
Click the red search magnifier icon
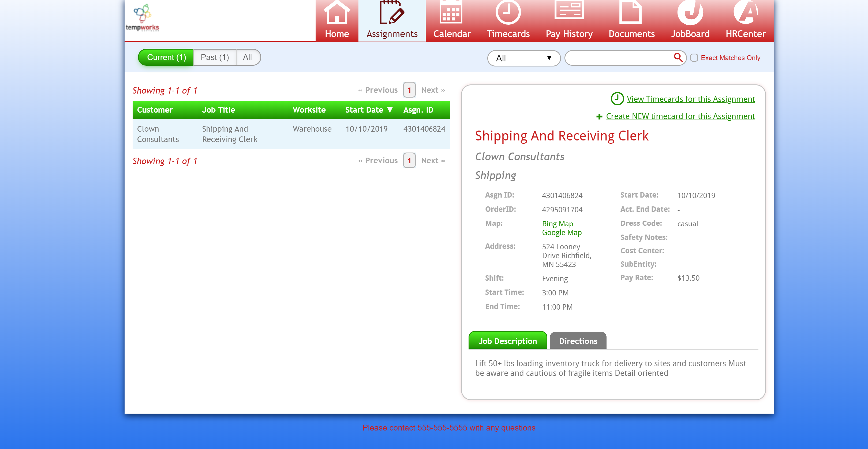tap(678, 58)
